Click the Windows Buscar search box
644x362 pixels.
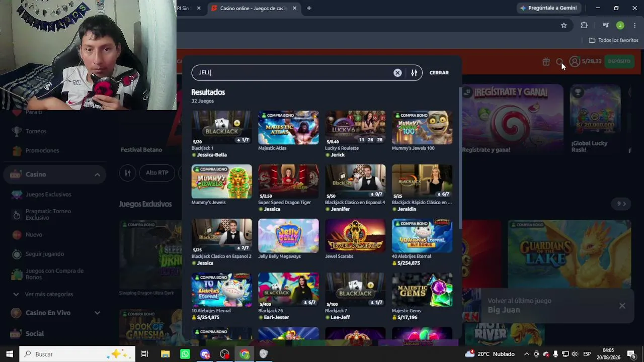click(x=77, y=354)
